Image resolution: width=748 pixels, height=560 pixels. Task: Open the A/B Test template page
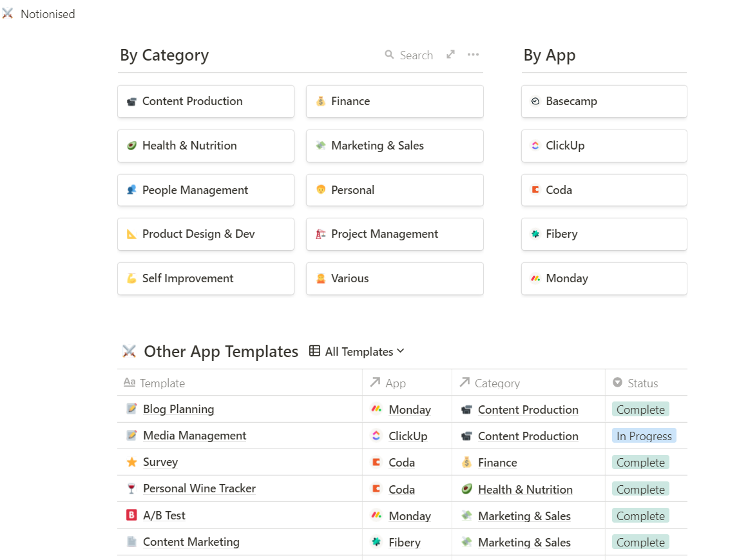coord(164,515)
